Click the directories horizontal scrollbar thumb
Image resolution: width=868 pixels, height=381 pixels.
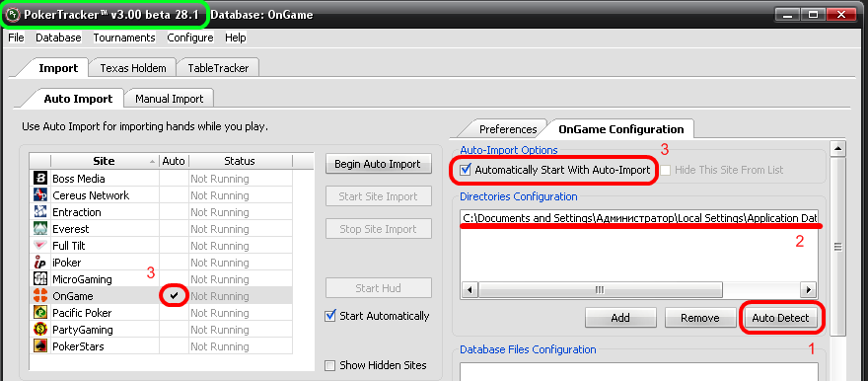(600, 289)
